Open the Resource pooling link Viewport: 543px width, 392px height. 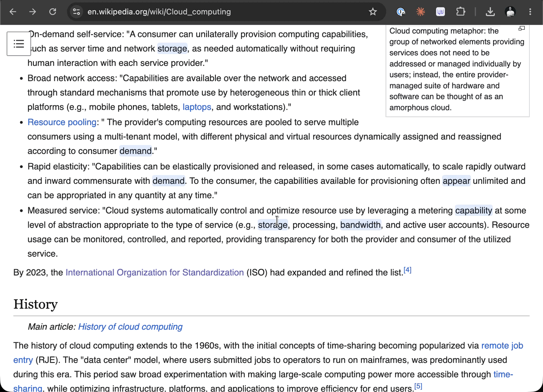click(62, 122)
